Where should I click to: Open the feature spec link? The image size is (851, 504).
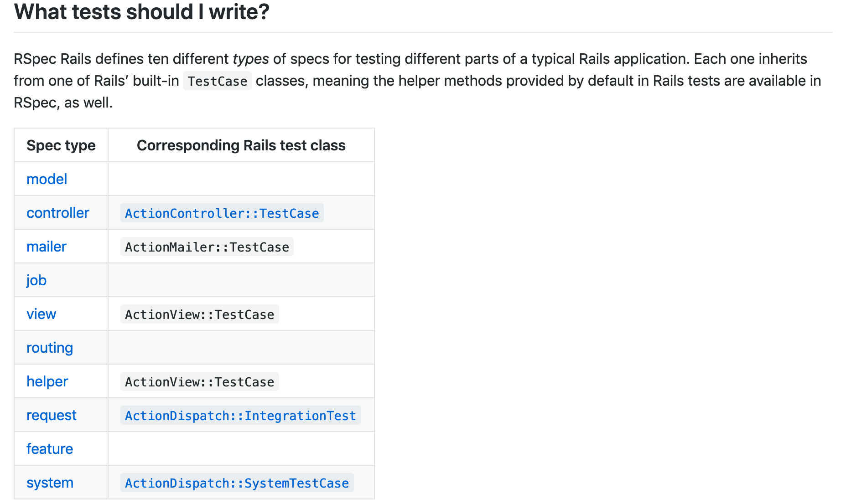(x=49, y=449)
